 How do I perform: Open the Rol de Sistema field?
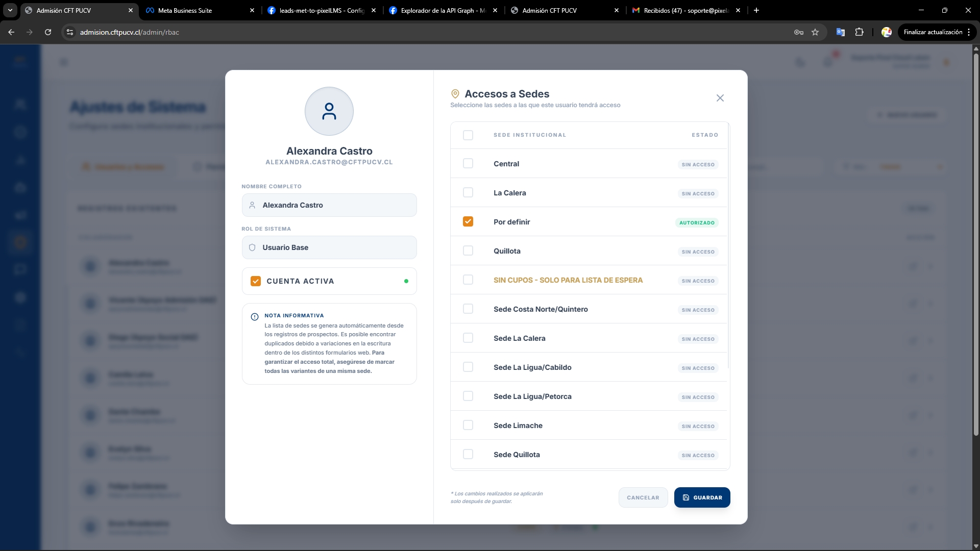(329, 247)
